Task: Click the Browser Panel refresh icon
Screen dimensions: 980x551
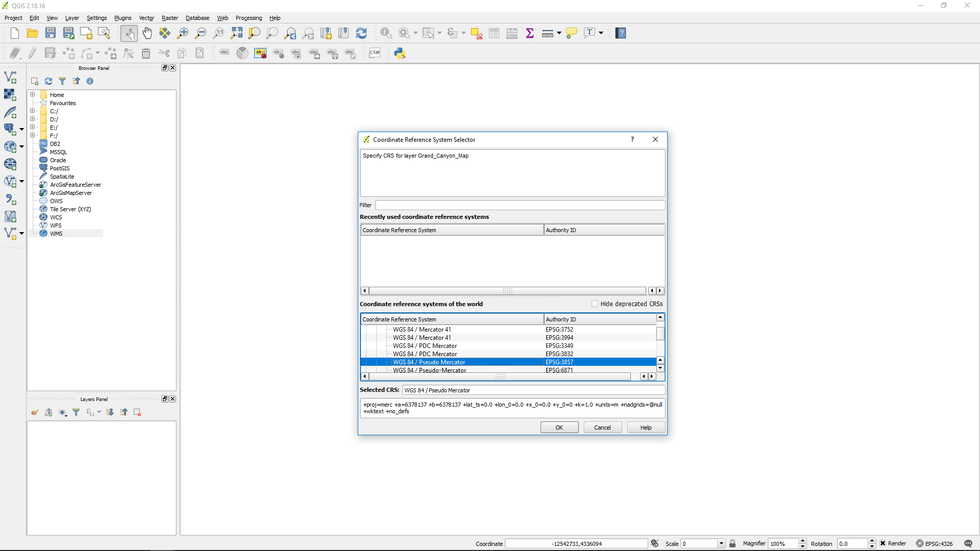Action: pyautogui.click(x=48, y=81)
